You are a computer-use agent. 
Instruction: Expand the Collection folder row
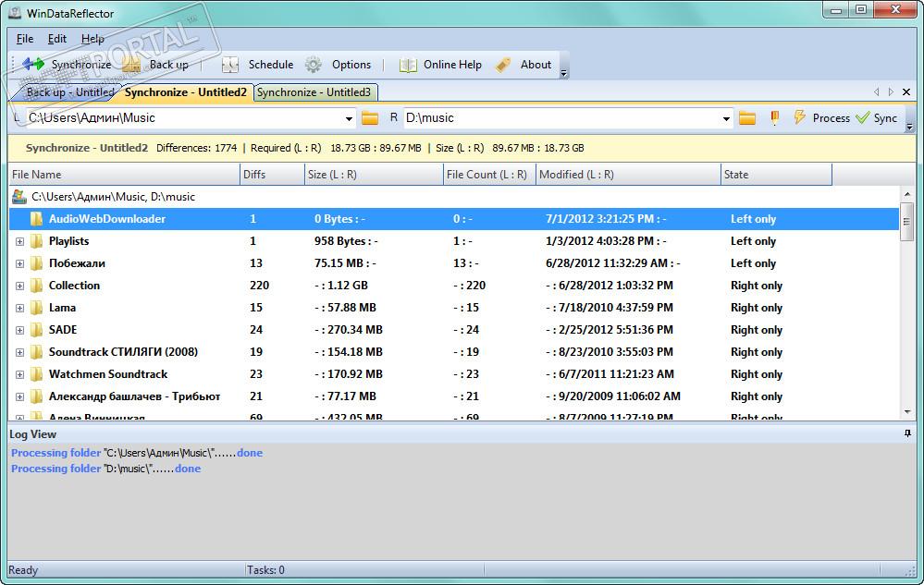[x=19, y=286]
